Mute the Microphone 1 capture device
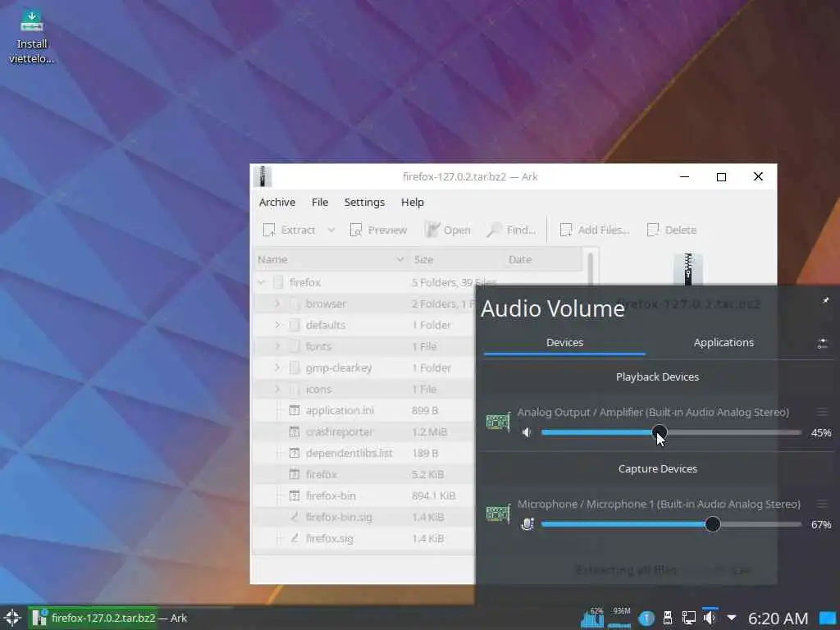The width and height of the screenshot is (840, 630). point(527,524)
